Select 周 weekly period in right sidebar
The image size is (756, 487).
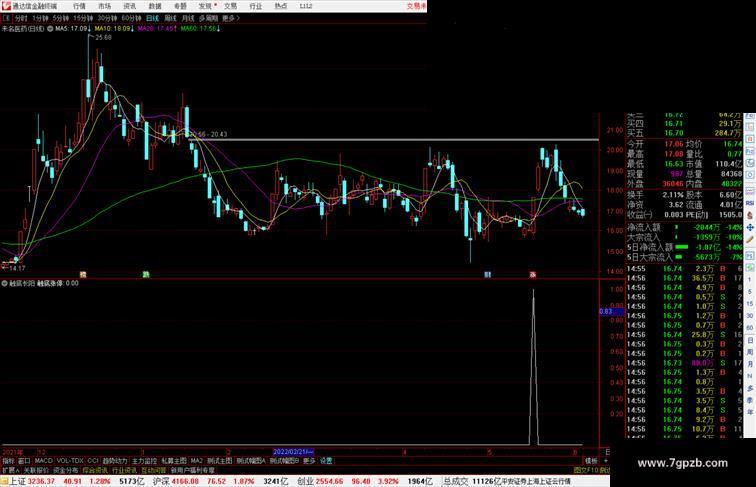[x=750, y=352]
